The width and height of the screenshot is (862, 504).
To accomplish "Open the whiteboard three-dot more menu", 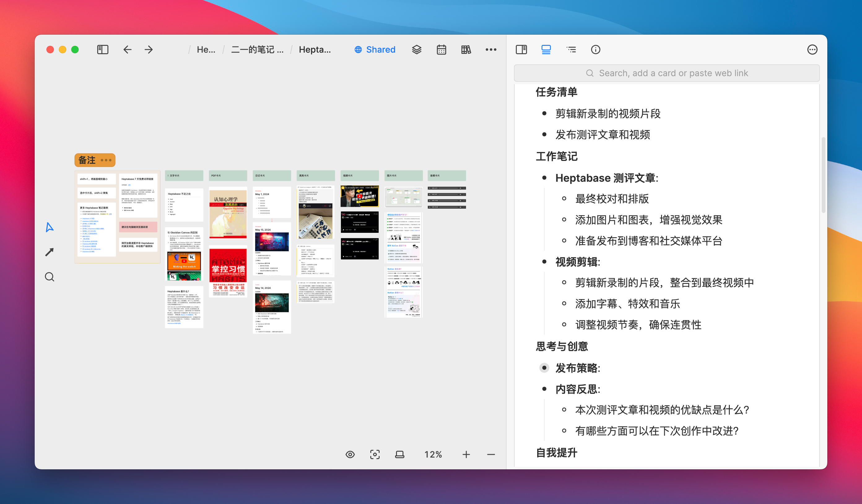I will pos(491,50).
